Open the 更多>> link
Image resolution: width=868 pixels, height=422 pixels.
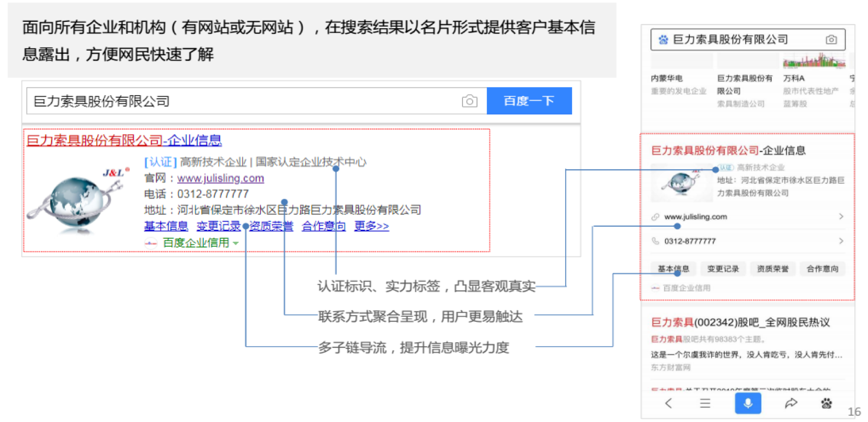point(371,226)
